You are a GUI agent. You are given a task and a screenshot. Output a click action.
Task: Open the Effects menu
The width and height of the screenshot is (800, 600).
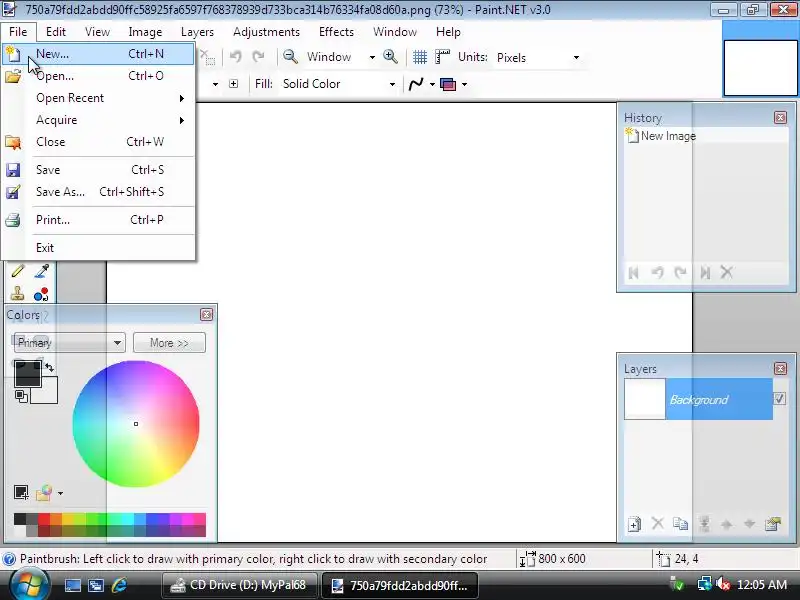pyautogui.click(x=336, y=32)
